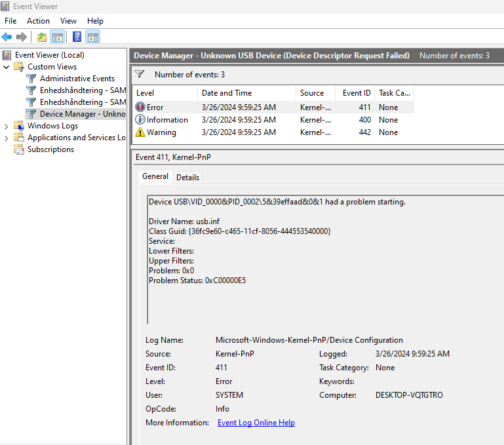The width and height of the screenshot is (504, 445).
Task: Click the filter funnel beside Number of events
Action: [139, 74]
